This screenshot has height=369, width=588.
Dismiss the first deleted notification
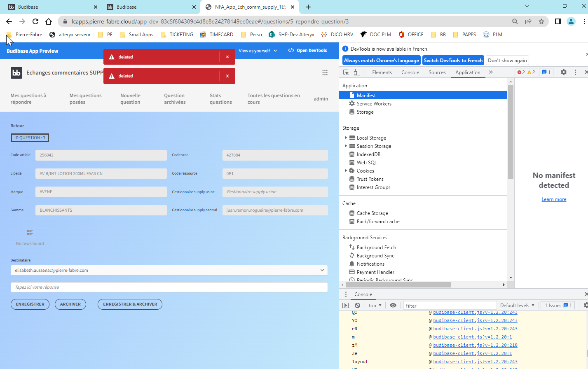pos(227,57)
